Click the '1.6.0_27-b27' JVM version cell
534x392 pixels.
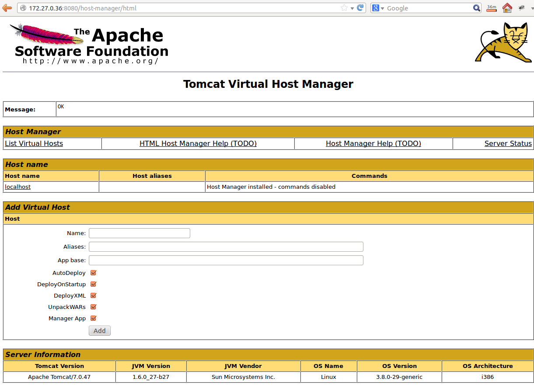151,377
